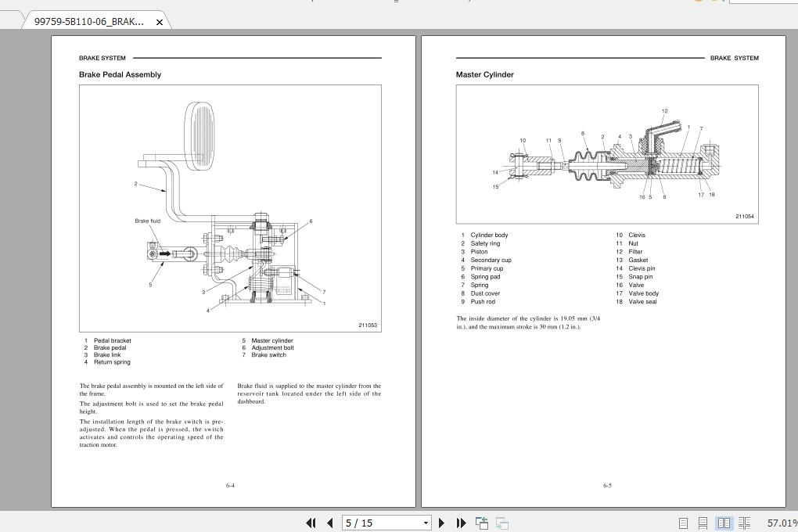Go to the first page
The image size is (798, 532).
[x=311, y=523]
